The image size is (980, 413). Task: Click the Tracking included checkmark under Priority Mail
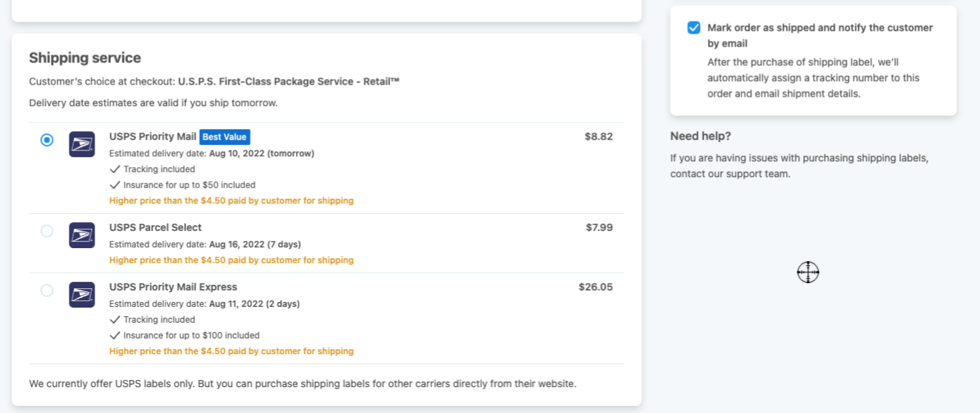[x=115, y=169]
